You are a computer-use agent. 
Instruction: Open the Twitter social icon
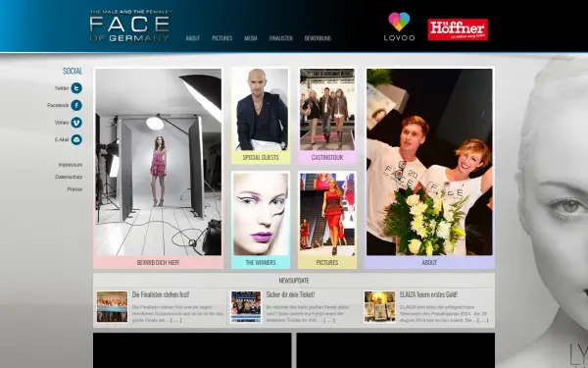[76, 88]
